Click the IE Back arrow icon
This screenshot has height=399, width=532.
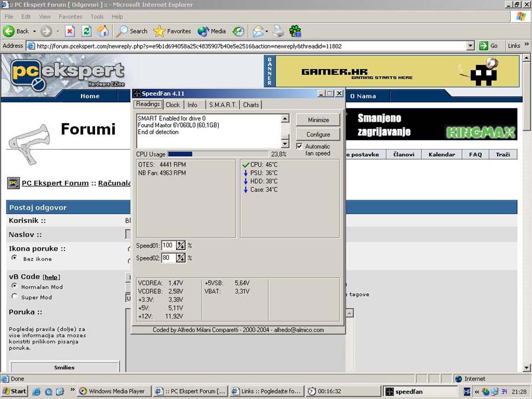(9, 31)
